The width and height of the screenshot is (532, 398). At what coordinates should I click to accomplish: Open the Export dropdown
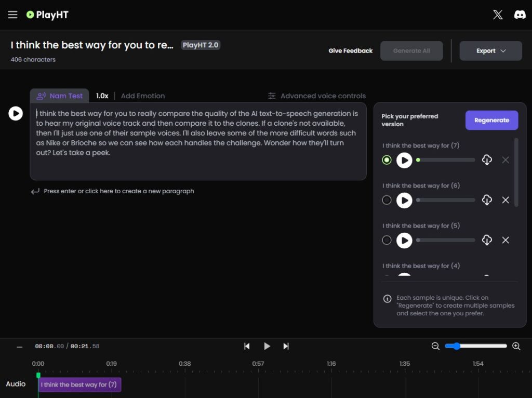tap(490, 51)
